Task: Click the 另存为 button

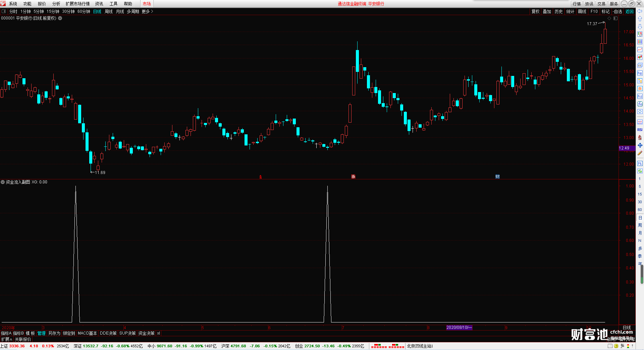Action: click(54, 333)
